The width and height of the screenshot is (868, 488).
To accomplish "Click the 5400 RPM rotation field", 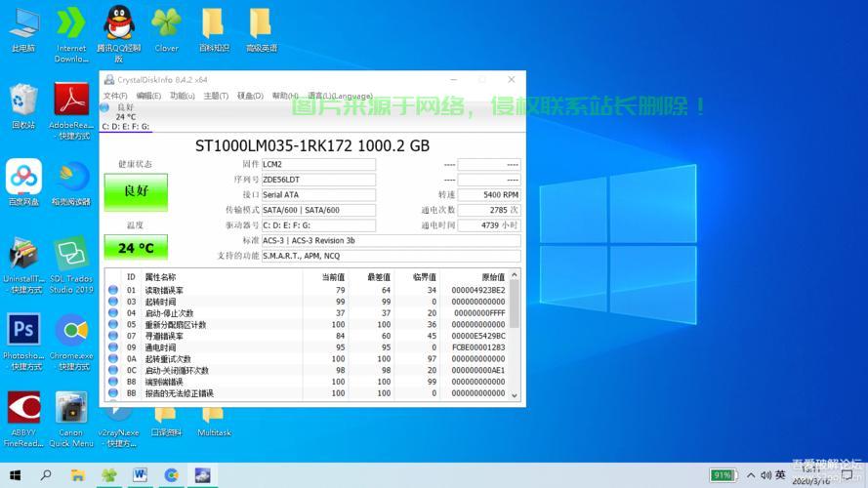I will [489, 195].
